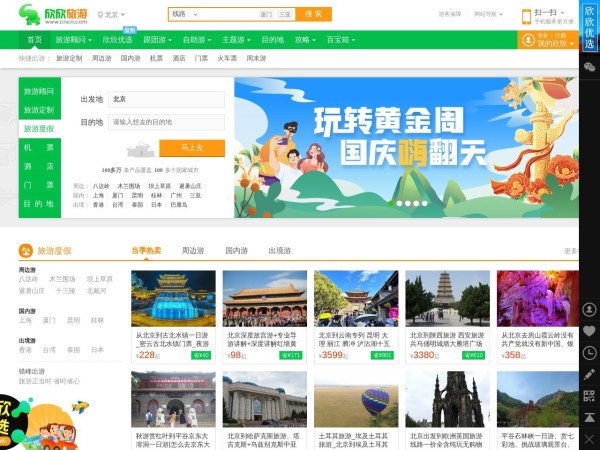Click the 目的地 destination input field
600x450 pixels.
coord(165,122)
